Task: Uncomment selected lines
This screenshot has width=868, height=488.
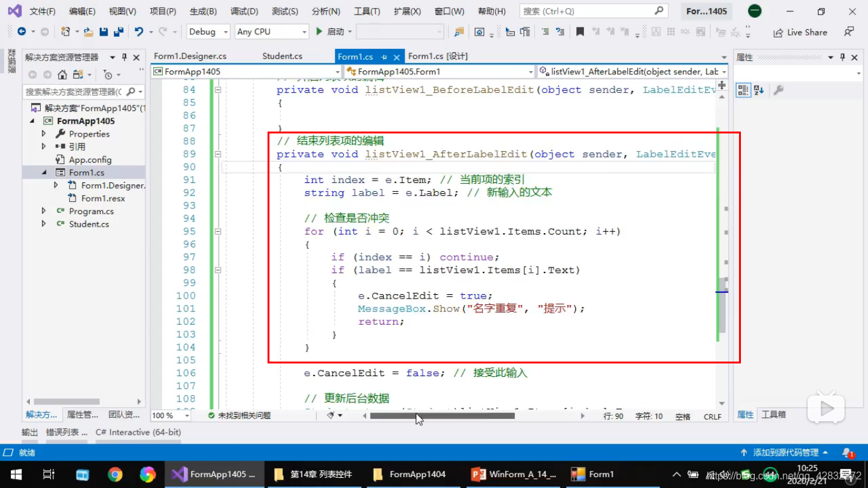Action: pyautogui.click(x=560, y=32)
